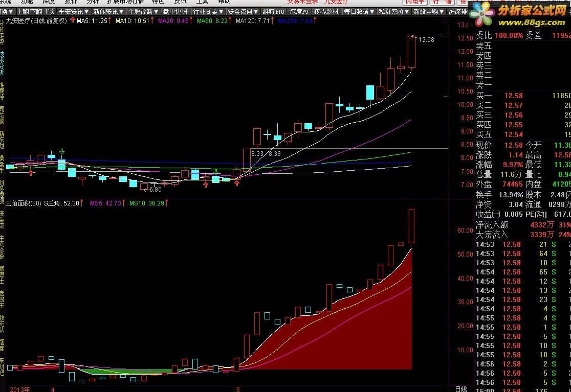Switch to 分时走势 sidebar tab
Viewport: 571px width, 392px height.
click(2, 33)
